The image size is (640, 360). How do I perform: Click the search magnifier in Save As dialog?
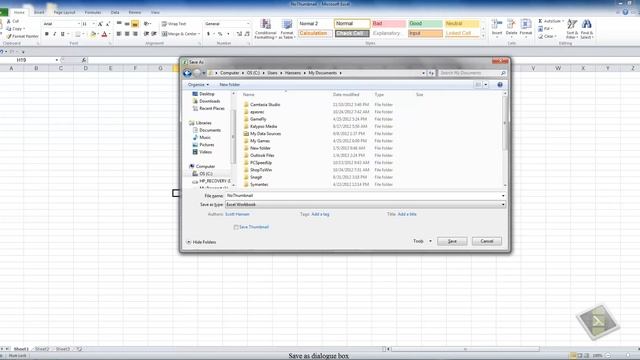tap(503, 73)
